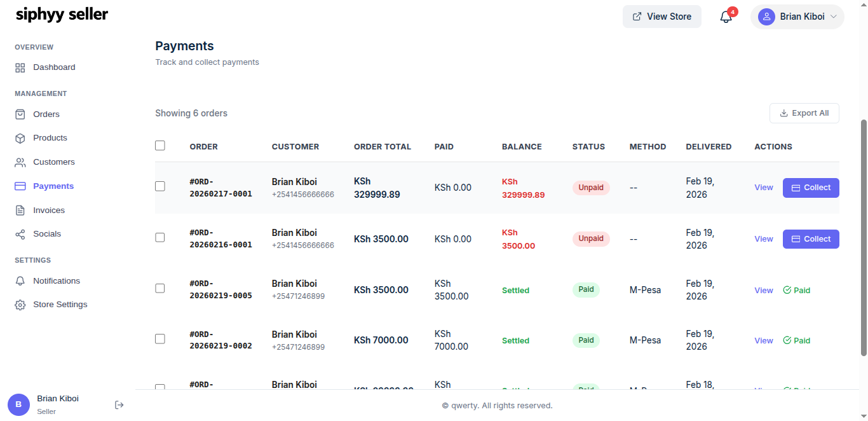Click Settled balance for order #ORD-20260219-0005
This screenshot has height=421, width=868.
(x=515, y=290)
